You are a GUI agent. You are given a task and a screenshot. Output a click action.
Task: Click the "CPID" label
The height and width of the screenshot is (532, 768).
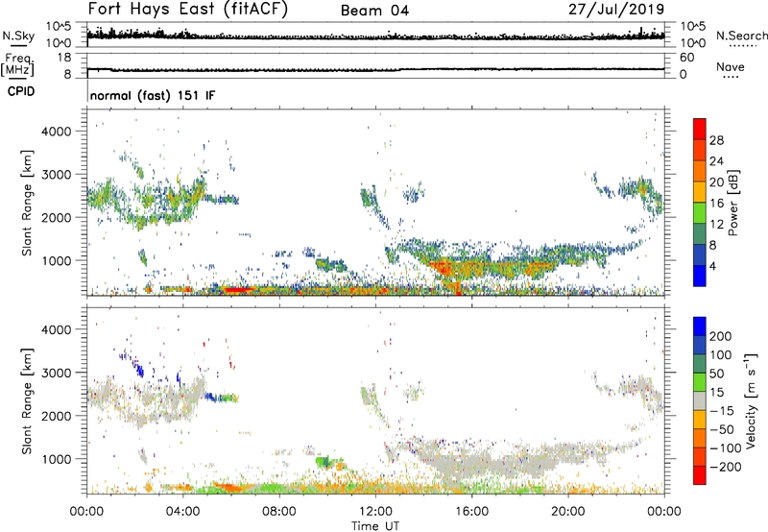[x=21, y=91]
